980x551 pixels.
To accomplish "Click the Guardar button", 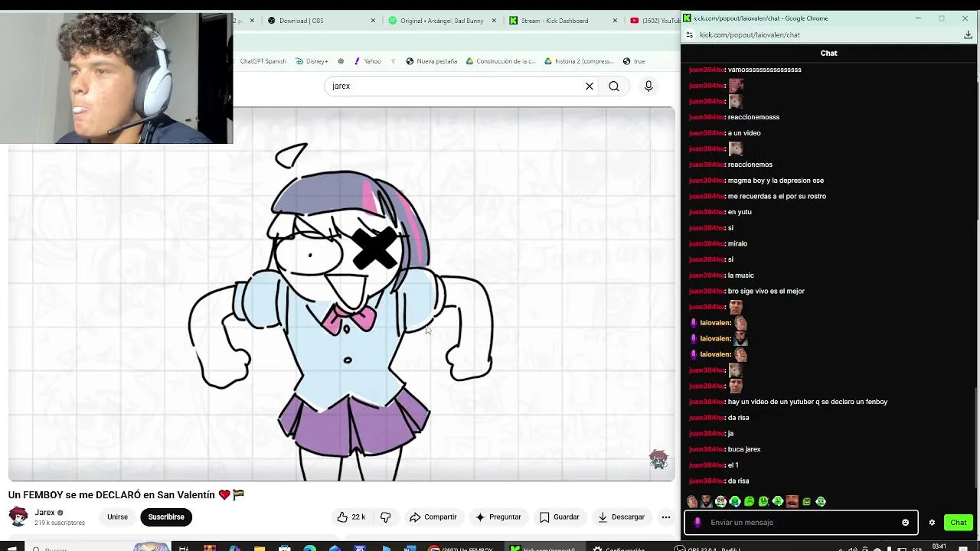I will point(560,517).
